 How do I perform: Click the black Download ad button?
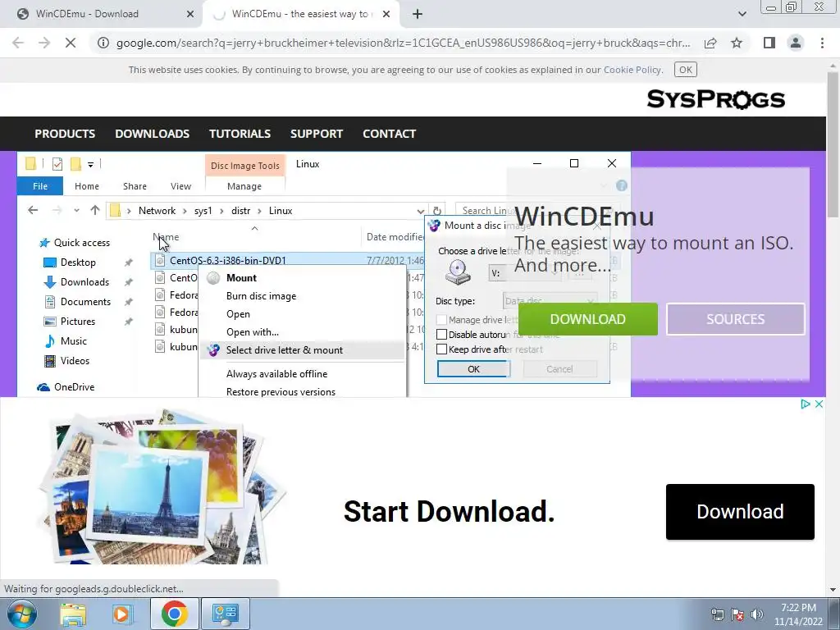[x=740, y=512]
